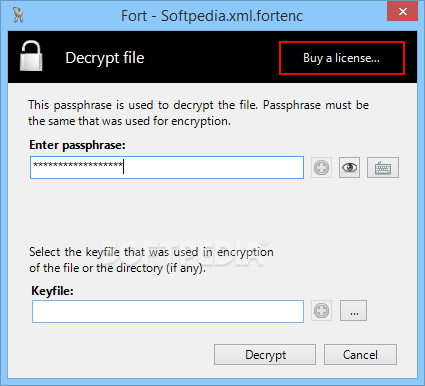Toggle passphrase visibility with the eye icon
This screenshot has height=386, width=425.
click(x=349, y=167)
